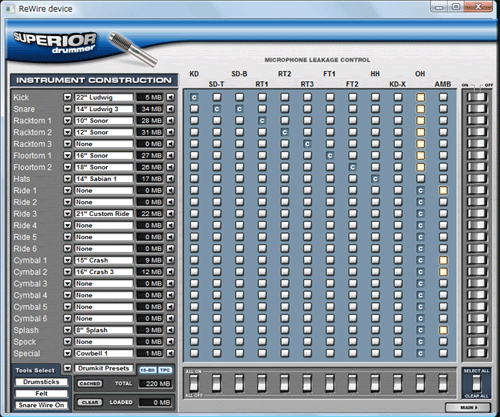This screenshot has width=500, height=417.
Task: Audition Floortom 1 using its speaker icon
Action: pyautogui.click(x=171, y=155)
